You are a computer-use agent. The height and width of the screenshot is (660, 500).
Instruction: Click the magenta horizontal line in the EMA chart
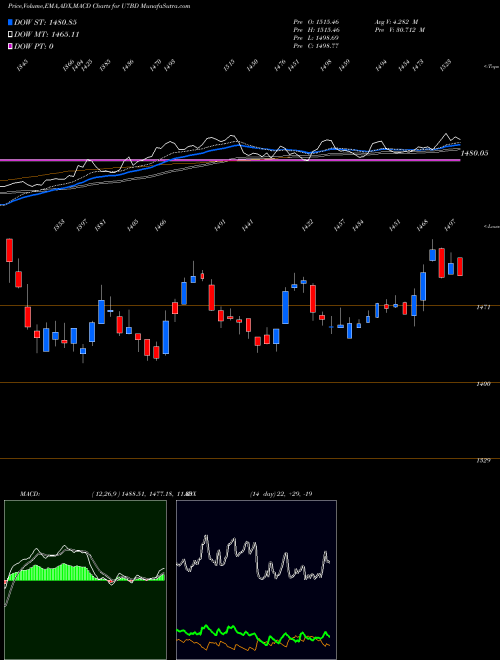[x=230, y=160]
